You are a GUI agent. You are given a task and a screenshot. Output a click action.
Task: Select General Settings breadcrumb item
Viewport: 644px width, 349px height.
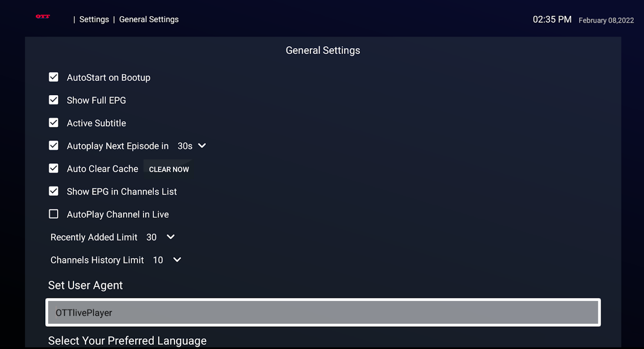(149, 20)
